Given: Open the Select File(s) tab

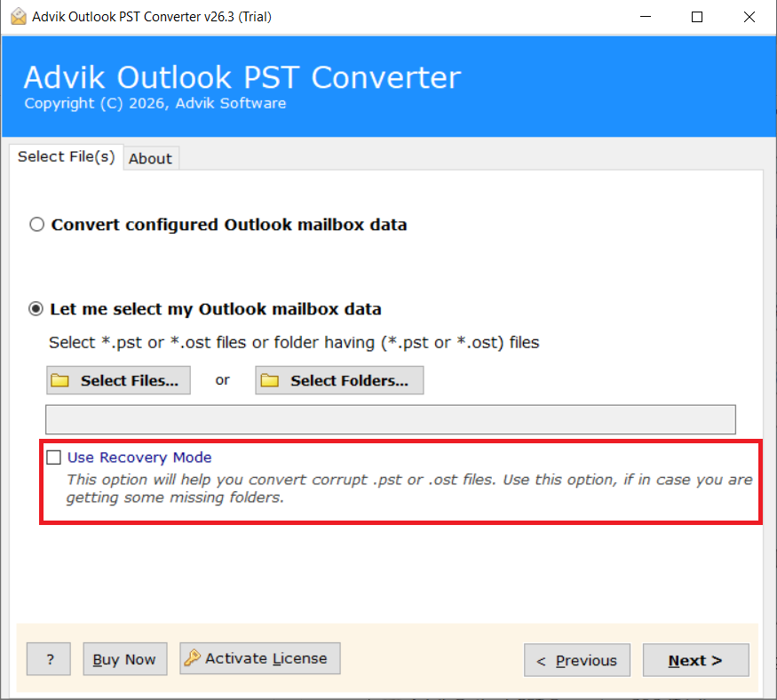Looking at the screenshot, I should [66, 156].
